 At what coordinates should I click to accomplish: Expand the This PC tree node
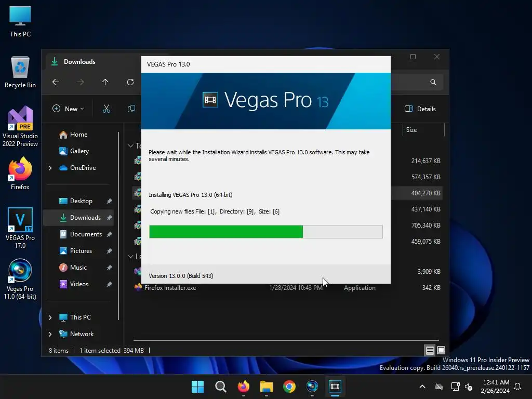[x=50, y=317]
